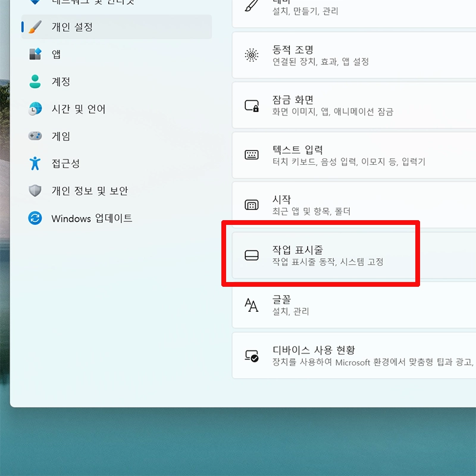The height and width of the screenshot is (476, 476).
Task: Click the Start menu icon beside 시작
Action: click(252, 205)
